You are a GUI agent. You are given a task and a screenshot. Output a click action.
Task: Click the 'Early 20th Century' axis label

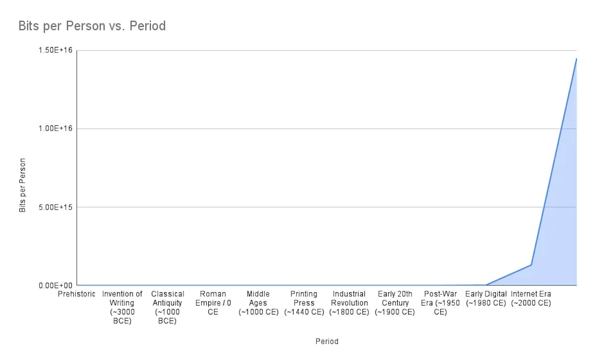click(x=395, y=303)
